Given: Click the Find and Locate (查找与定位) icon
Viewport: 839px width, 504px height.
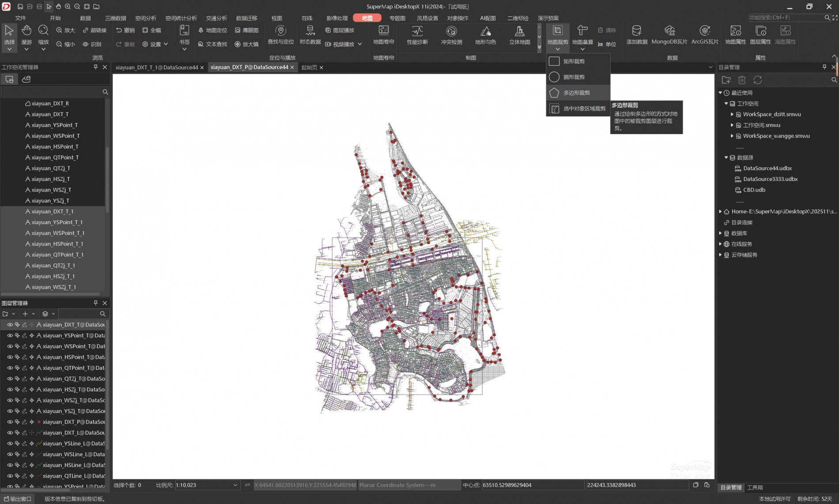Looking at the screenshot, I should pos(280,31).
